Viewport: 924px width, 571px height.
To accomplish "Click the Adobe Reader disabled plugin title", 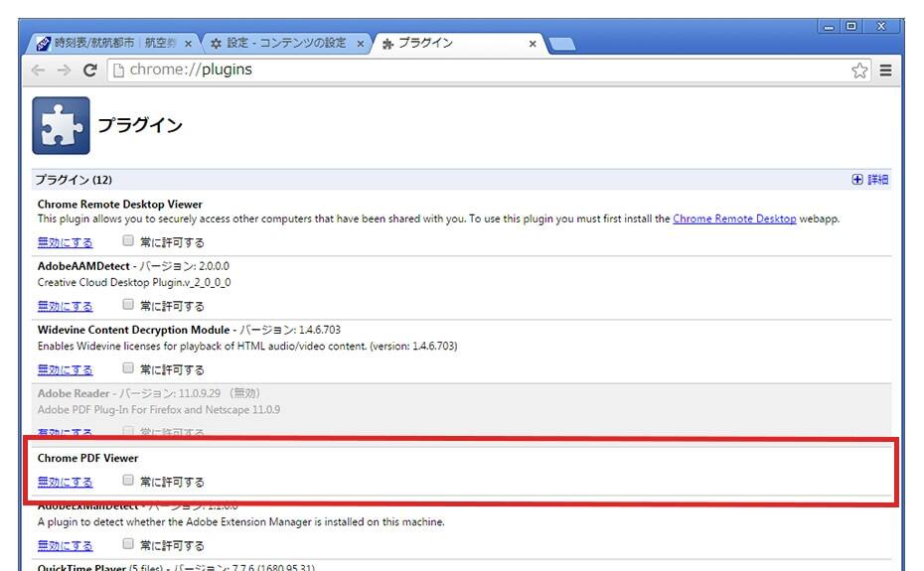I will 74,393.
